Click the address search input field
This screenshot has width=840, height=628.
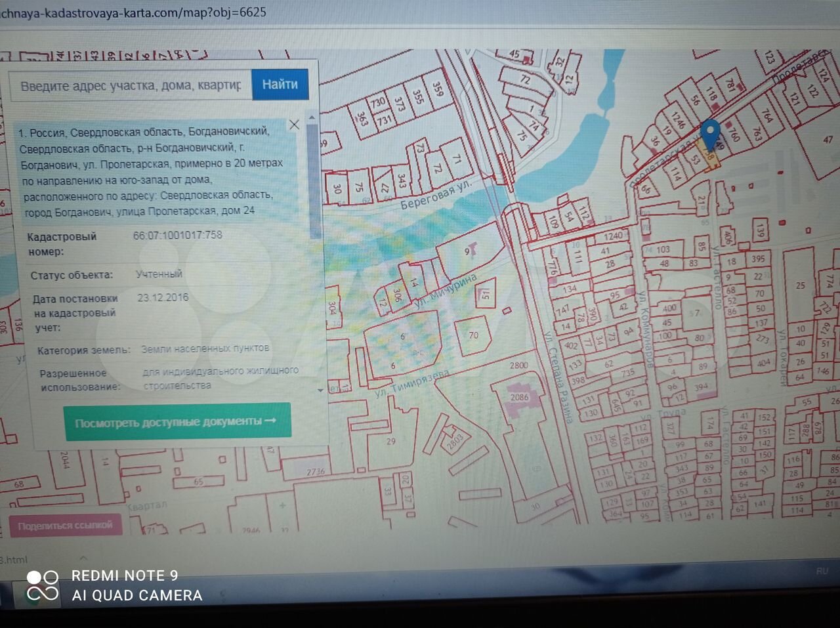131,86
